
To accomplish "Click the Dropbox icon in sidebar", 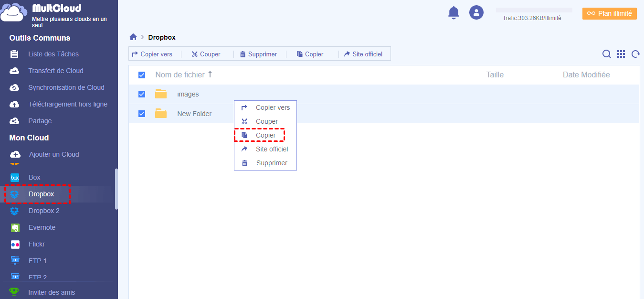I will point(15,194).
